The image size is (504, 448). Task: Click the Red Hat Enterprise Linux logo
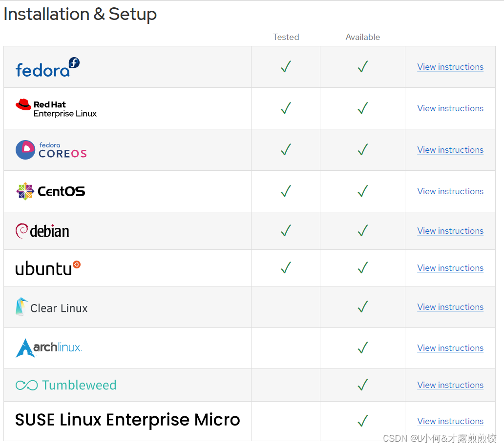56,108
